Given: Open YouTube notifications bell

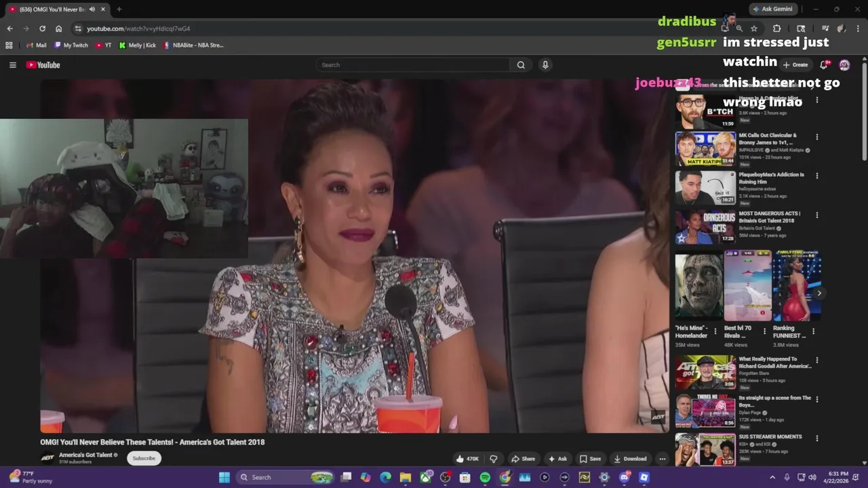Looking at the screenshot, I should pyautogui.click(x=823, y=65).
